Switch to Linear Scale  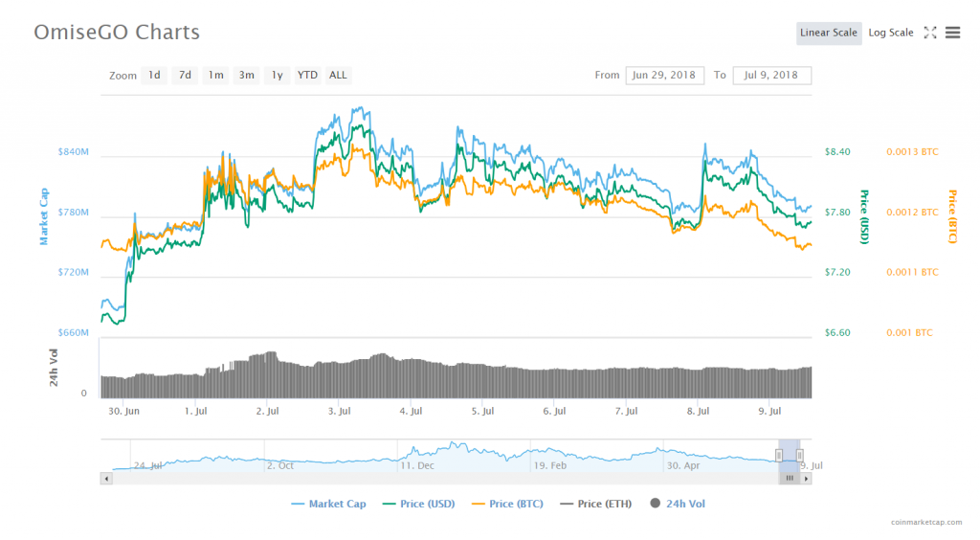click(829, 34)
